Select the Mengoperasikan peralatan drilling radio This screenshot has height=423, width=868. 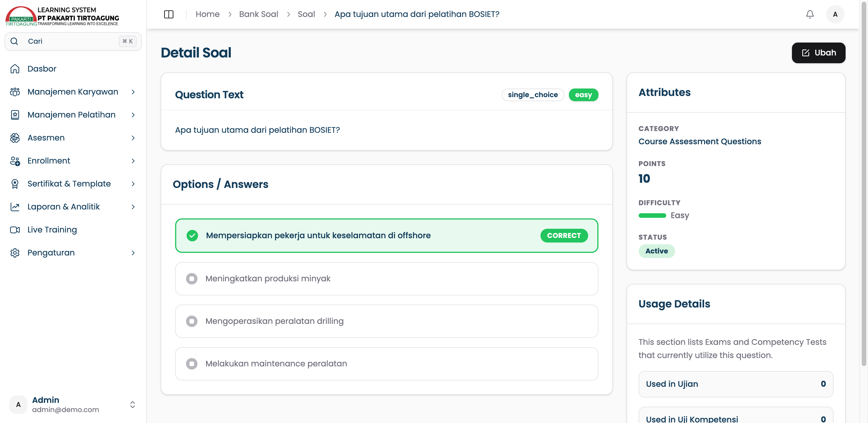click(192, 321)
